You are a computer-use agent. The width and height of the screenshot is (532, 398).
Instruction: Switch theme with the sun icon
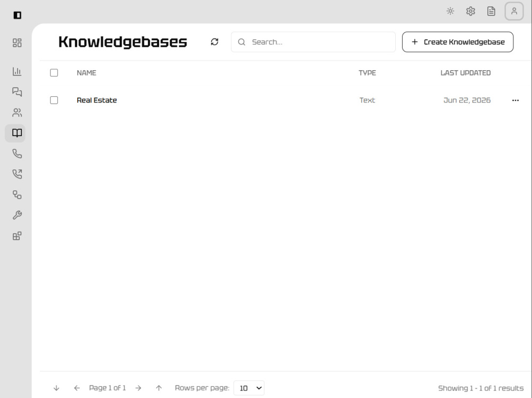pyautogui.click(x=450, y=11)
